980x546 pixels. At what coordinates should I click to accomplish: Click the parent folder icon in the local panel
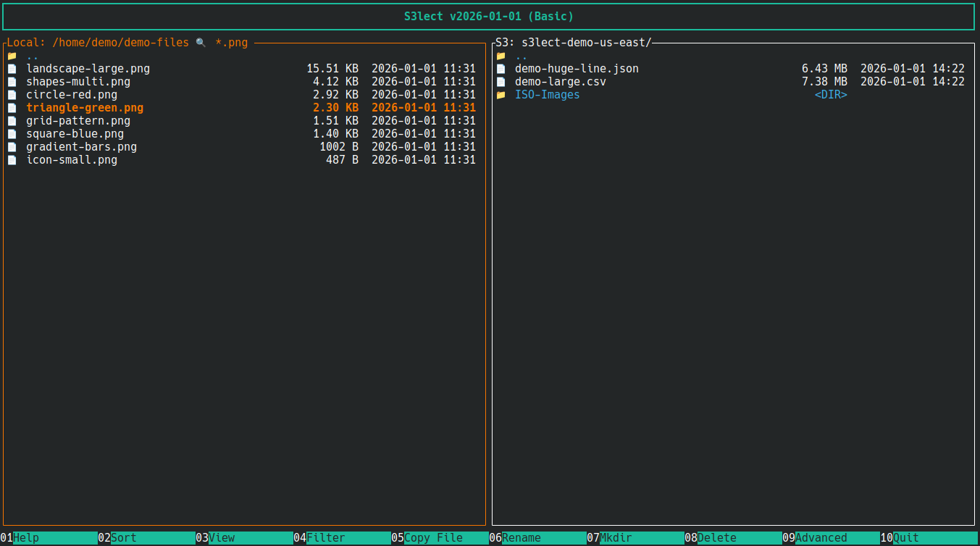(12, 55)
